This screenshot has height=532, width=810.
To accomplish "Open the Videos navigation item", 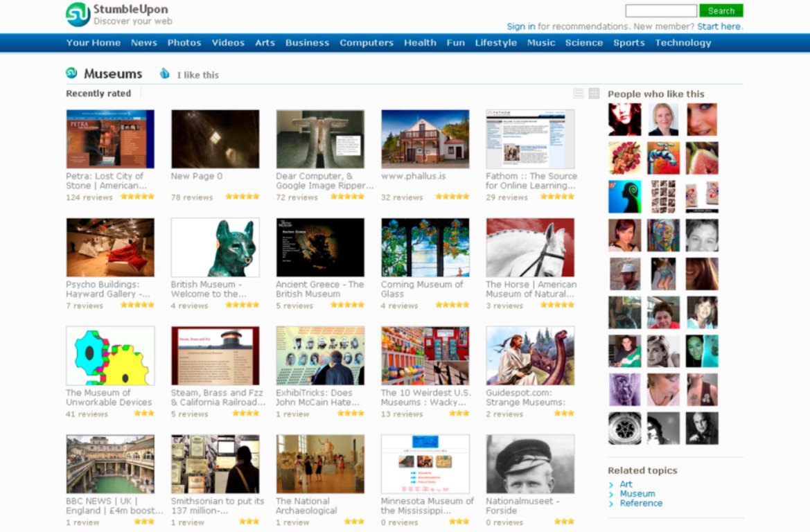I will pyautogui.click(x=228, y=43).
